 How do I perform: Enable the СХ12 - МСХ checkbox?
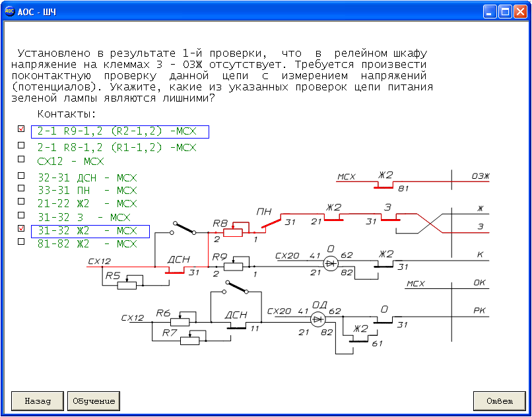(x=21, y=159)
